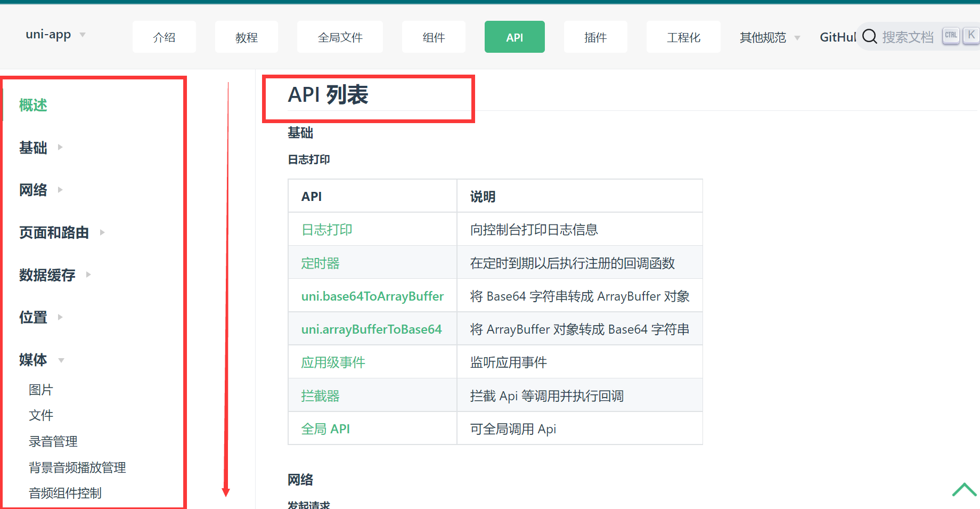Open the 组件 nav tab

(x=434, y=37)
